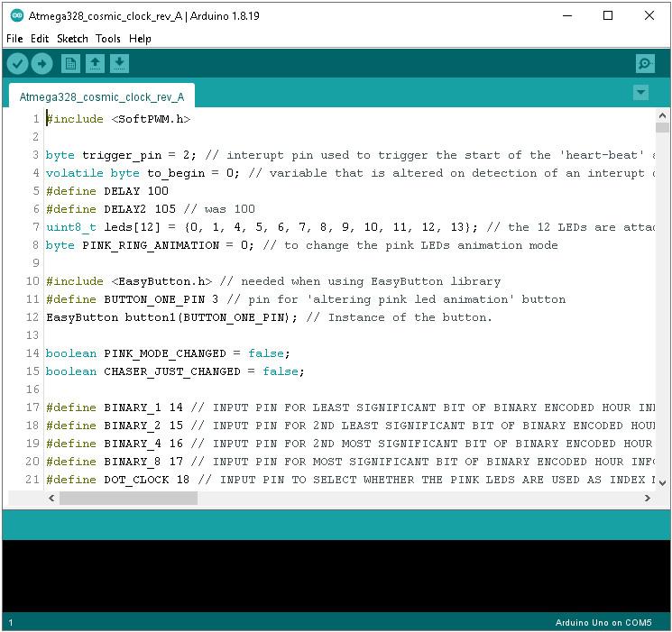The width and height of the screenshot is (672, 632).
Task: Click the vertical scrollbar thumb
Action: coord(662,128)
